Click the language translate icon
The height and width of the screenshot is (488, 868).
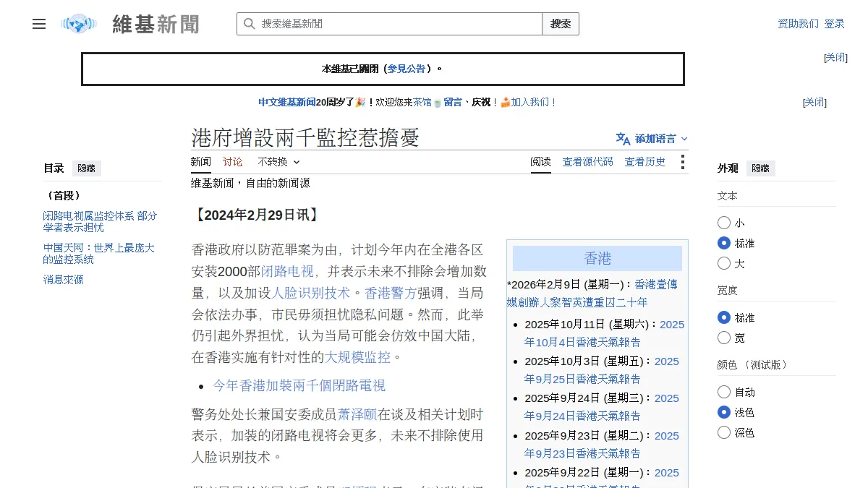623,139
